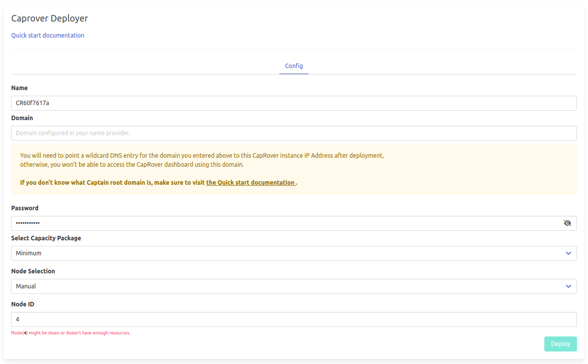Focus the Name field containing CR60f7617a
Viewport: 588px width, 364px height.
[294, 103]
